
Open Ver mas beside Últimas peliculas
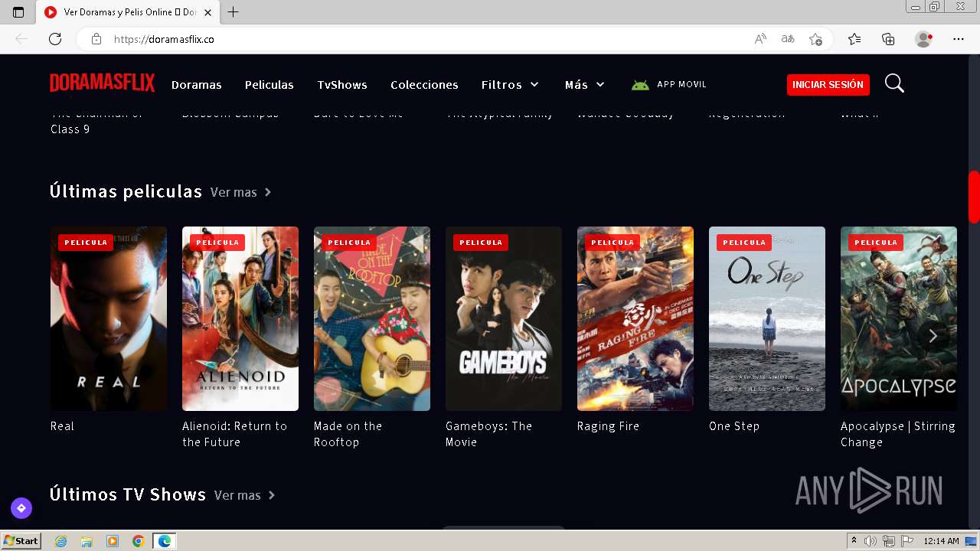click(x=241, y=192)
